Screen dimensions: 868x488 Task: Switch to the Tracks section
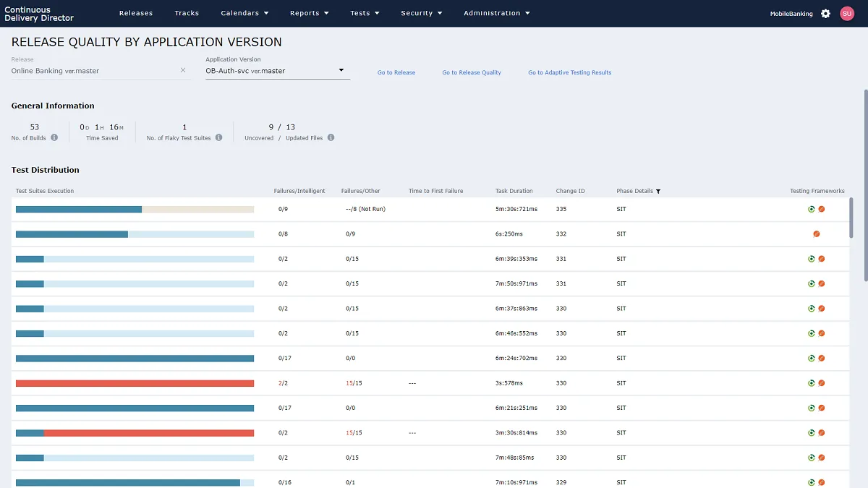[187, 13]
